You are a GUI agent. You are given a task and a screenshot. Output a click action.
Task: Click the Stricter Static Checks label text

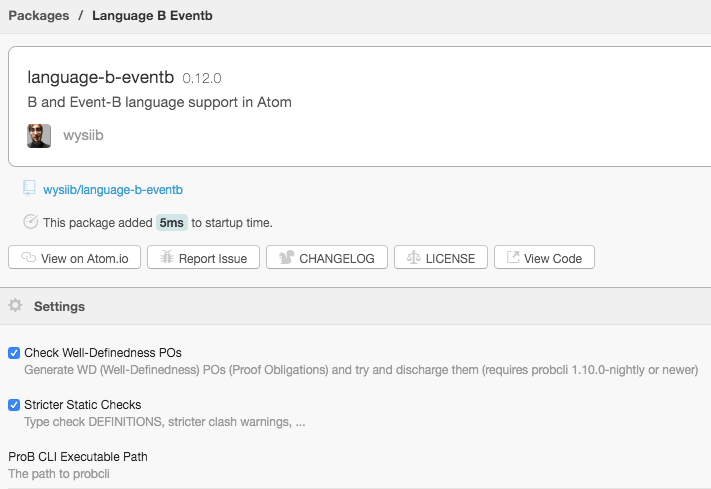[82, 405]
